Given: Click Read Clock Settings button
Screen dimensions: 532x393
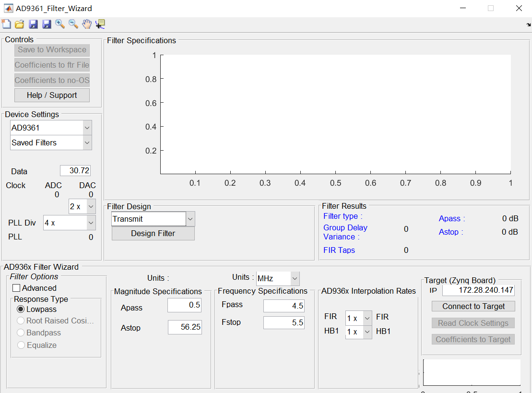Looking at the screenshot, I should (x=473, y=323).
